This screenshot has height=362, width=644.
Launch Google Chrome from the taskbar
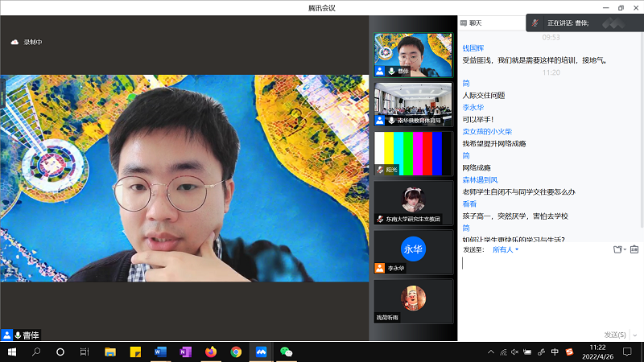(236, 352)
